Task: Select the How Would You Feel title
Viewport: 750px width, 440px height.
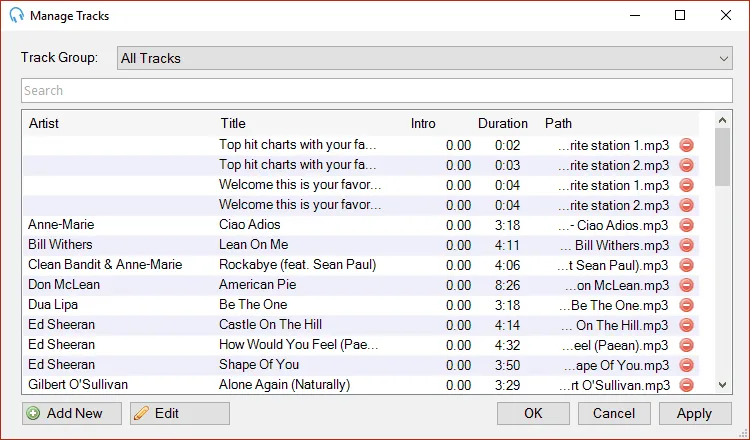Action: click(x=299, y=344)
